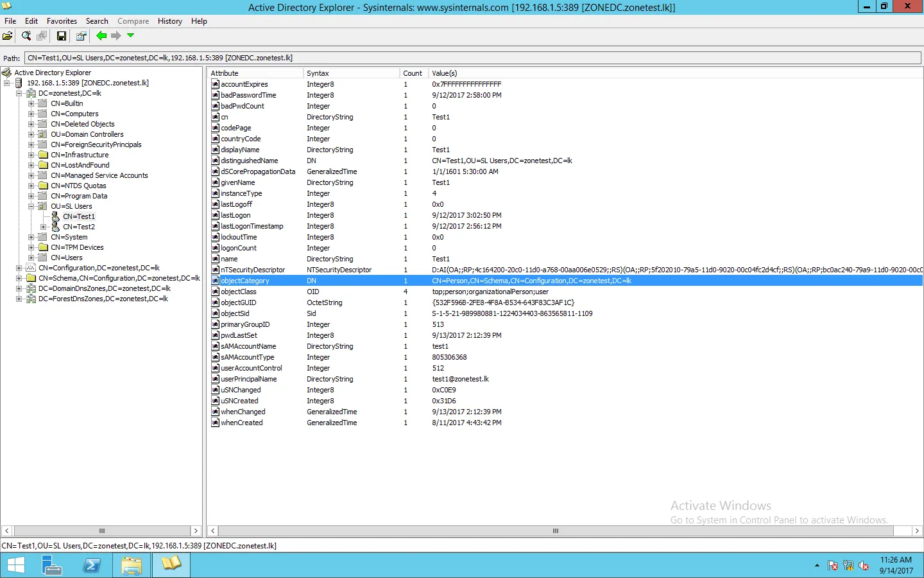The width and height of the screenshot is (924, 578).
Task: Click the user icon beside CN=Test2
Action: (x=56, y=227)
